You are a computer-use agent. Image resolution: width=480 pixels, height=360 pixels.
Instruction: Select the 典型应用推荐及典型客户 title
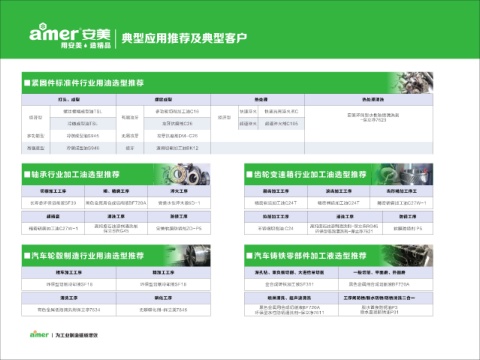(184, 38)
